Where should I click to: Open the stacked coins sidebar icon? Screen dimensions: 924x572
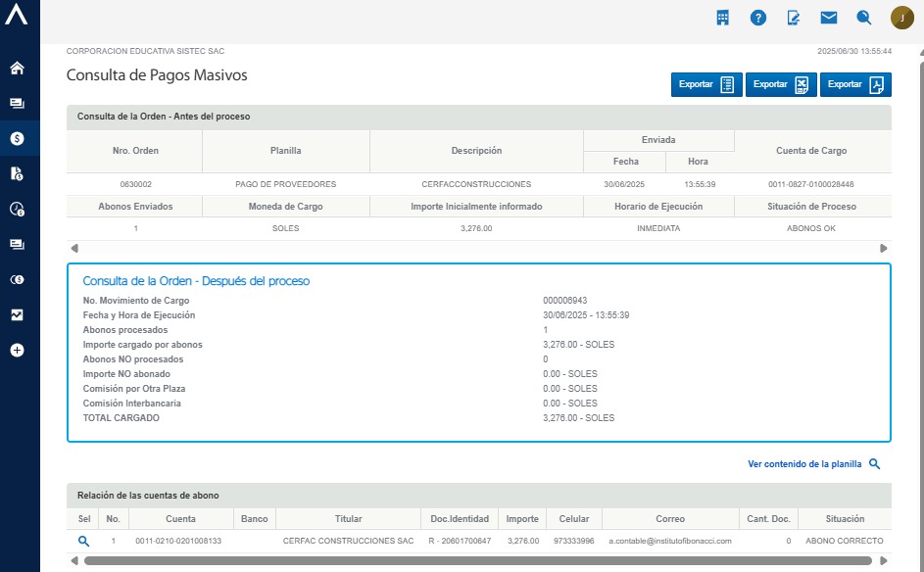17,279
